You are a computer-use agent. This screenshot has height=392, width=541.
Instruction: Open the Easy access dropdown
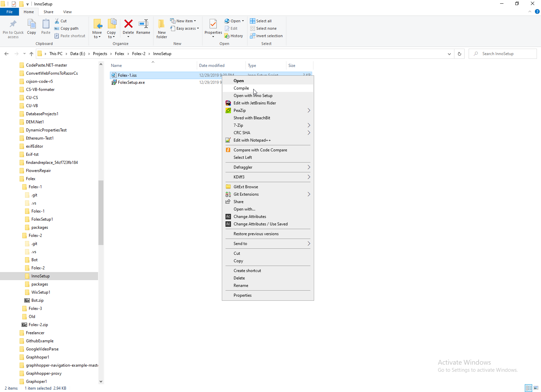tap(184, 28)
